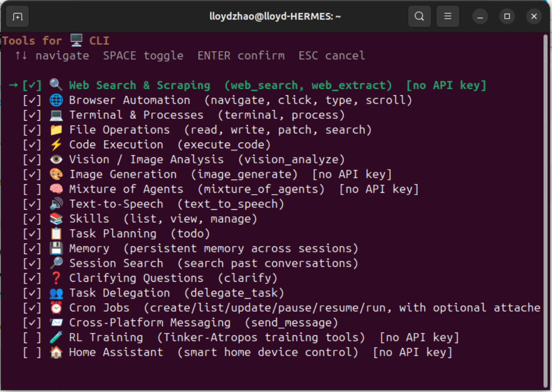Click the floppy disk Memory icon

pos(56,249)
